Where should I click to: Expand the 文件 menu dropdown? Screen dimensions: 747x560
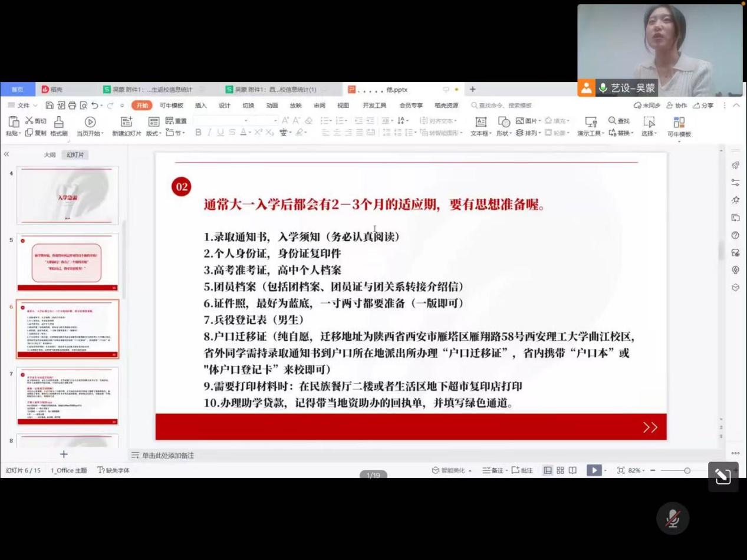(x=23, y=106)
